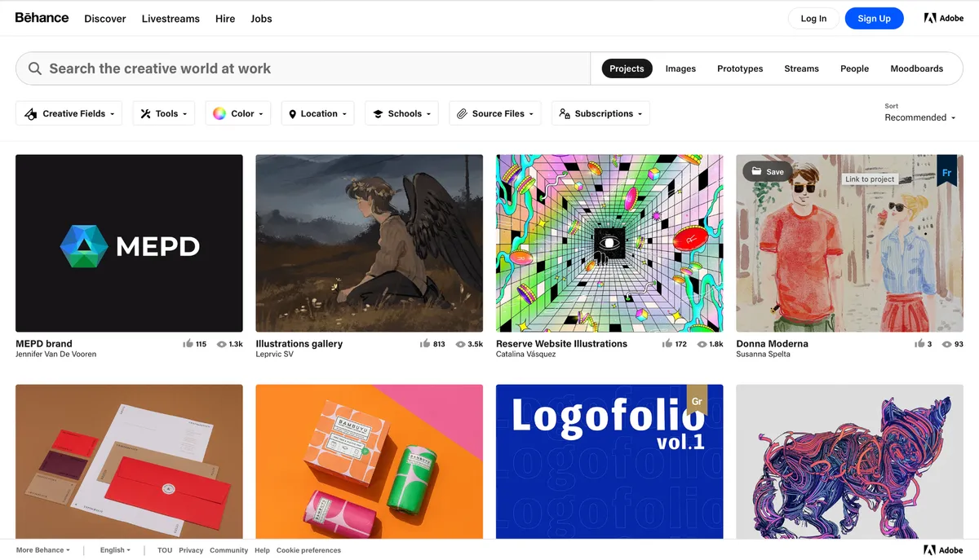979x560 pixels.
Task: Open the Color filter picker
Action: coord(238,113)
